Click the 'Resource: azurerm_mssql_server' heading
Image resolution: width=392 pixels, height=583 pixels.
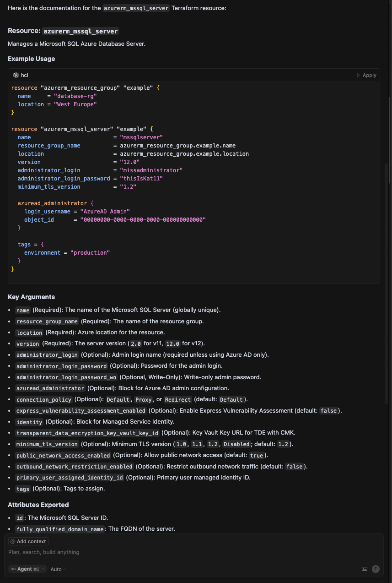click(64, 31)
